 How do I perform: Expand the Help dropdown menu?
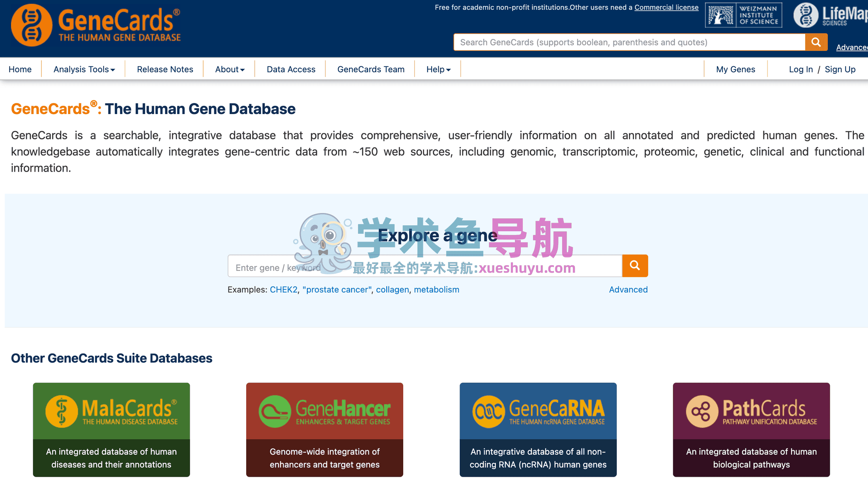[x=438, y=69]
